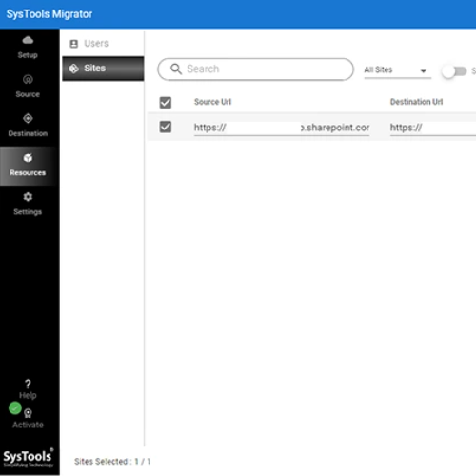
Task: Click the Sites Selected : 1 / 1 status
Action: tap(112, 462)
